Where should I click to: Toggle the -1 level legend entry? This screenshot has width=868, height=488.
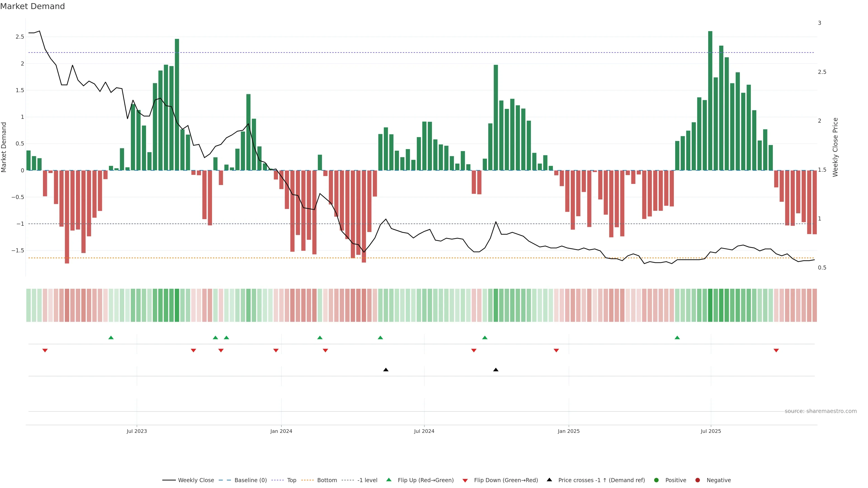(367, 480)
